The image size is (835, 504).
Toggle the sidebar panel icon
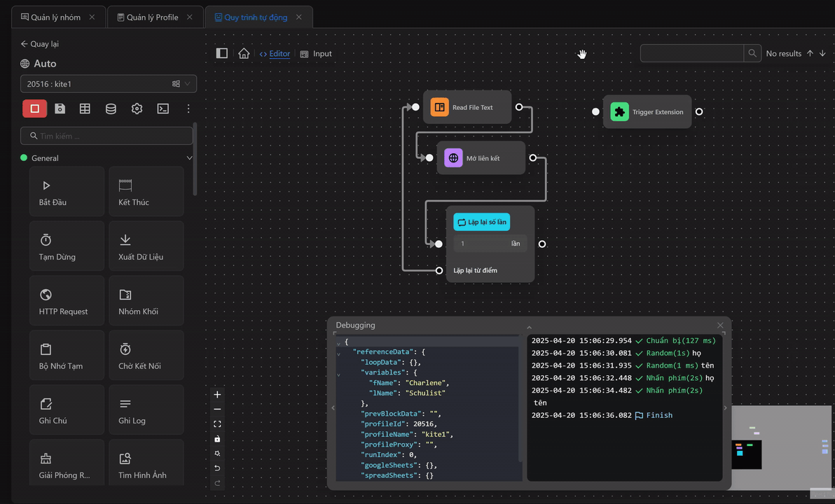[x=222, y=53]
